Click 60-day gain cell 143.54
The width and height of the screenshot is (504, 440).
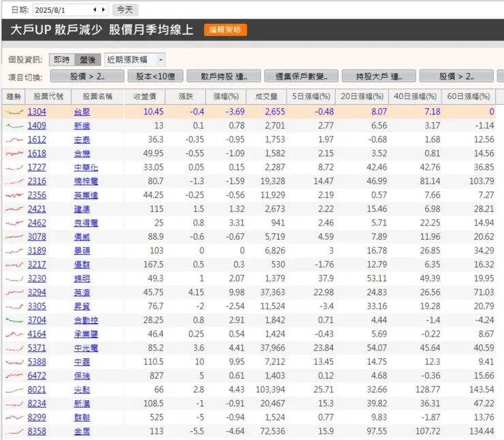tap(482, 390)
